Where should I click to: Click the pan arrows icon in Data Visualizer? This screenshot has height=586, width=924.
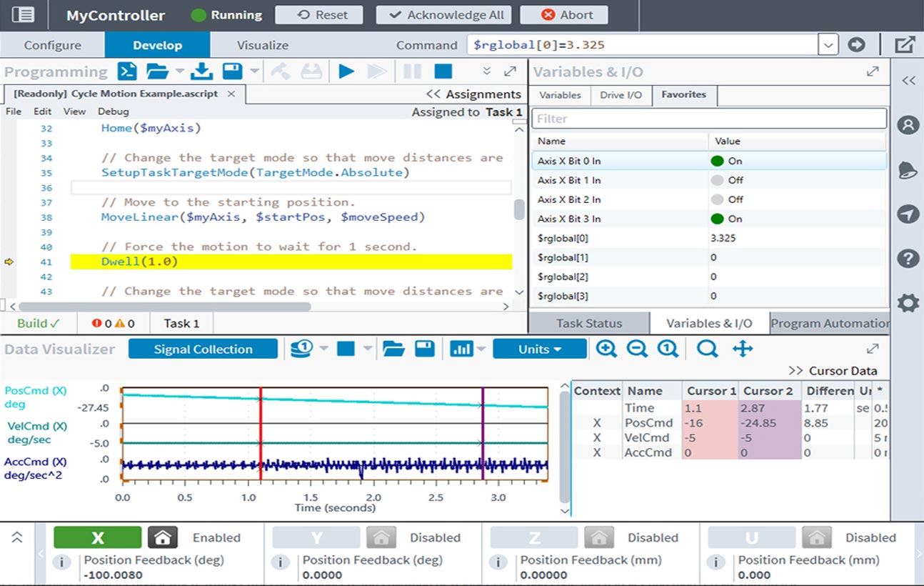pos(743,349)
